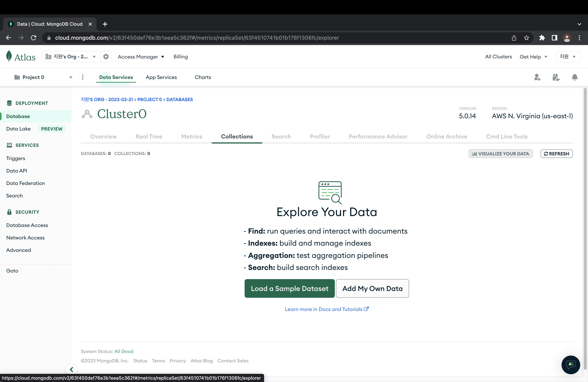
Task: Open organization settings gear icon
Action: click(x=106, y=57)
